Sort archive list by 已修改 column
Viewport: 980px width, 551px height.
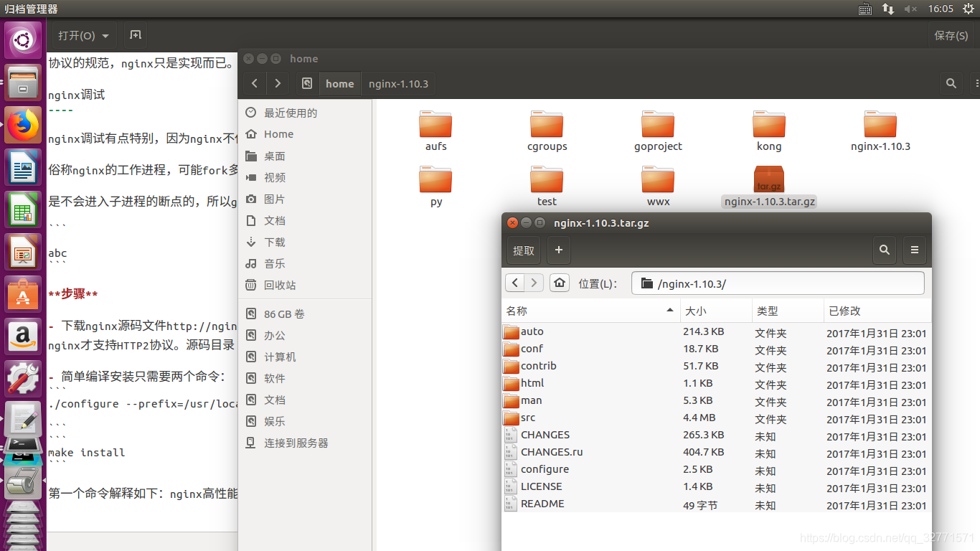click(x=877, y=311)
